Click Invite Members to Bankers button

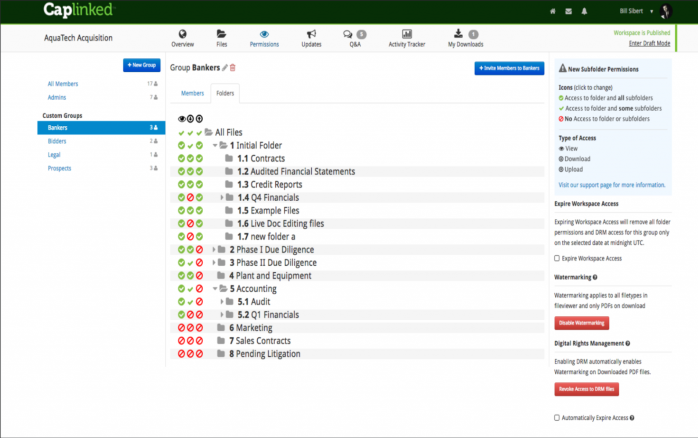point(509,68)
